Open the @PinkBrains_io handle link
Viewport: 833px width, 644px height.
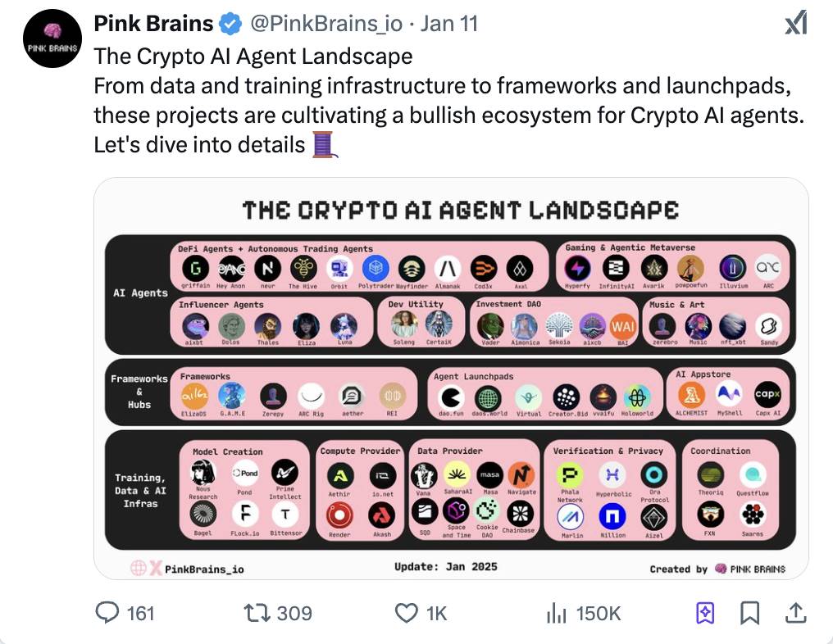click(x=325, y=24)
